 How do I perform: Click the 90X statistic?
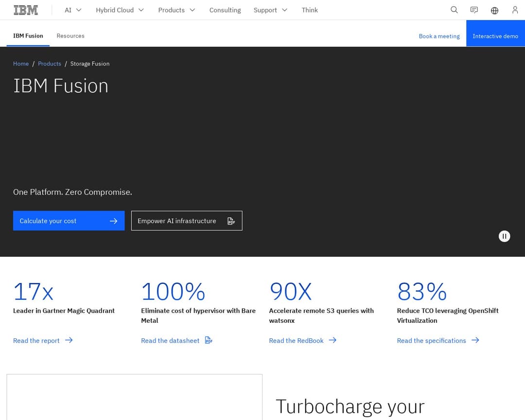pos(291,291)
